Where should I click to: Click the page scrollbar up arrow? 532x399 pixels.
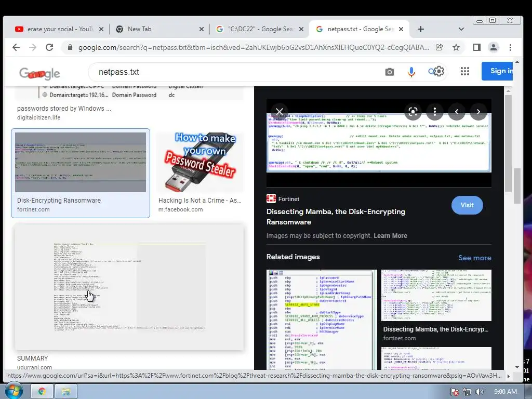[517, 62]
